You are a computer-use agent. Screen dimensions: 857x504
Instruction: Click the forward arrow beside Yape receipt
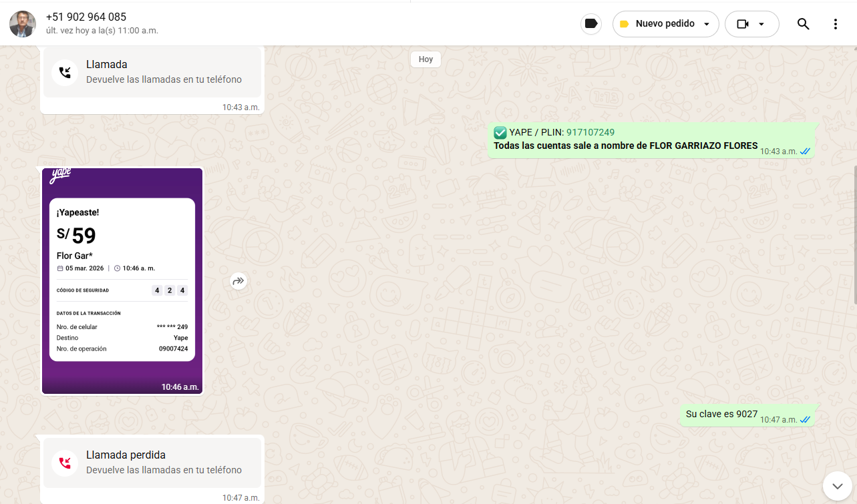(x=238, y=281)
